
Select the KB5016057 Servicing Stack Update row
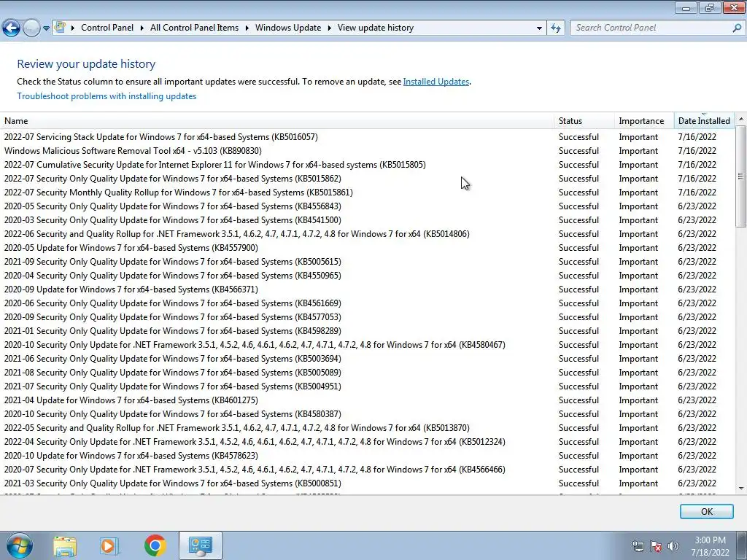367,137
